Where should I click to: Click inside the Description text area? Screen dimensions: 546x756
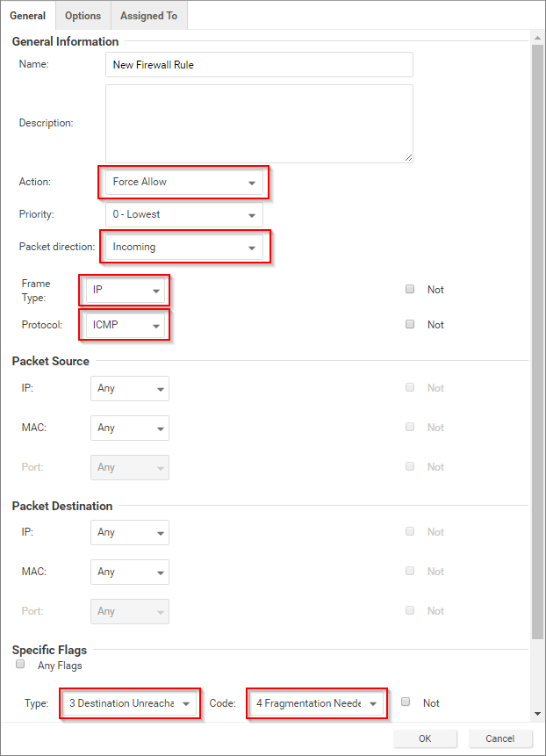[259, 123]
